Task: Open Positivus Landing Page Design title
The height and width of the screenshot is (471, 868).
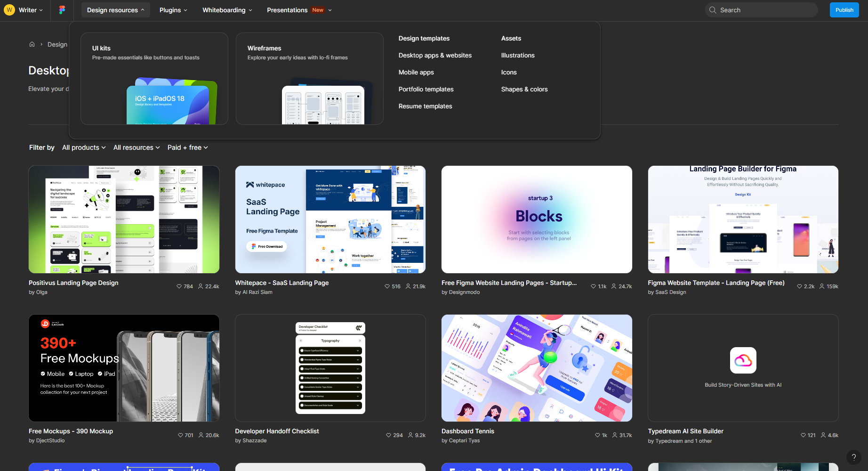Action: 73,283
